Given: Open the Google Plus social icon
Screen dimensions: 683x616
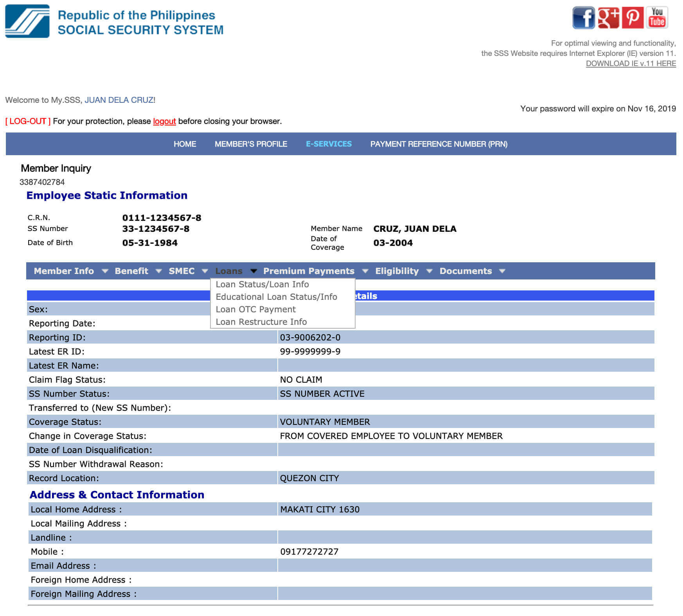Looking at the screenshot, I should tap(608, 18).
